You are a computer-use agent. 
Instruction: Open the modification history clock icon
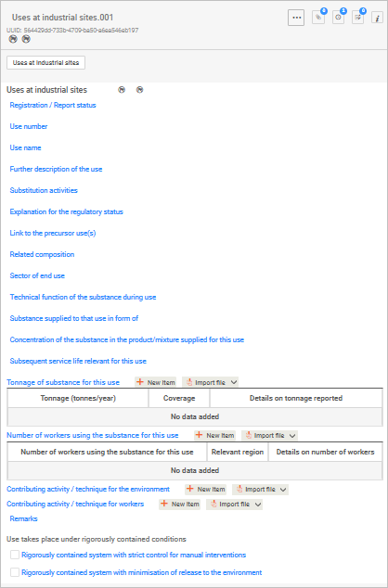pyautogui.click(x=338, y=18)
